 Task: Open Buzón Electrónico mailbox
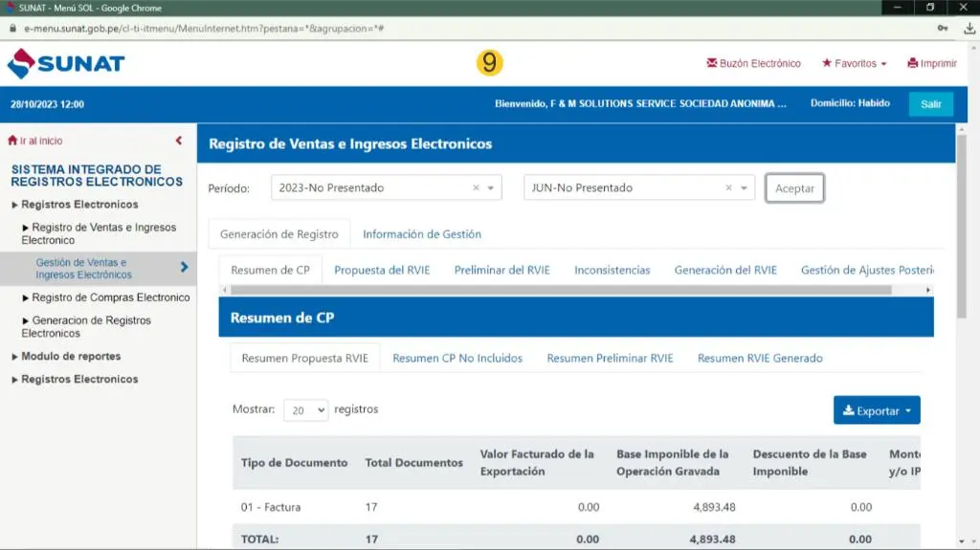click(753, 64)
